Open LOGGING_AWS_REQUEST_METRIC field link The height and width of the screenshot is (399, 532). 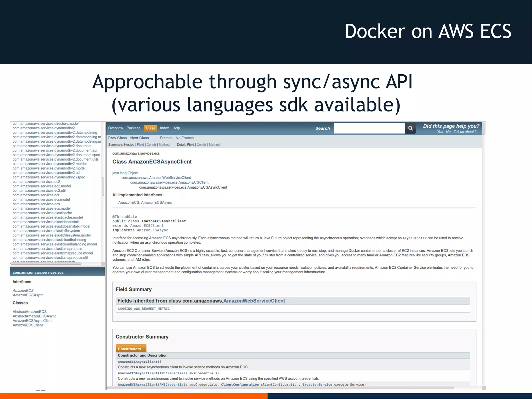point(144,309)
